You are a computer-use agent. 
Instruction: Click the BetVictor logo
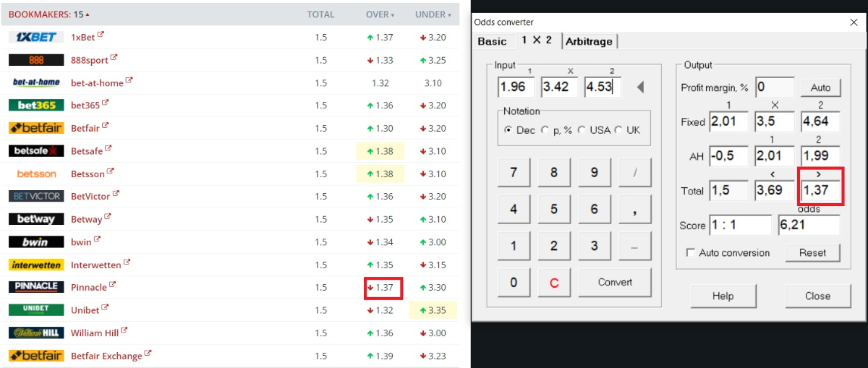click(x=36, y=196)
